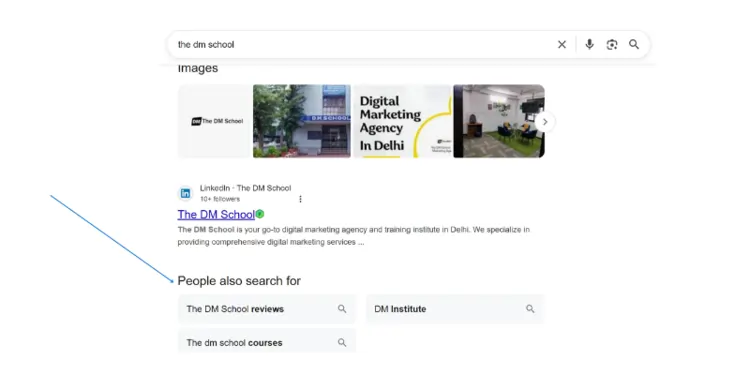This screenshot has height=375, width=750.
Task: Click the magnifier in The DM School reviews chip
Action: pyautogui.click(x=342, y=309)
